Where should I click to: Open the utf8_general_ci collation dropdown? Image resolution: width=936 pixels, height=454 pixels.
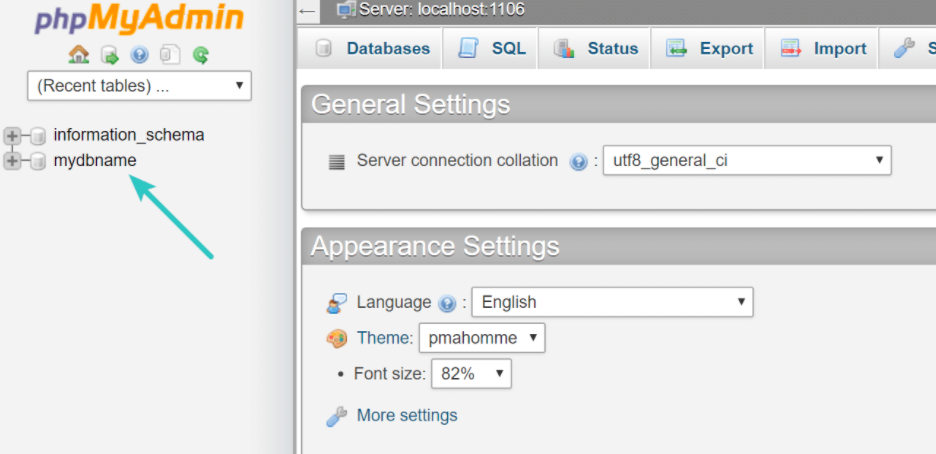[747, 160]
